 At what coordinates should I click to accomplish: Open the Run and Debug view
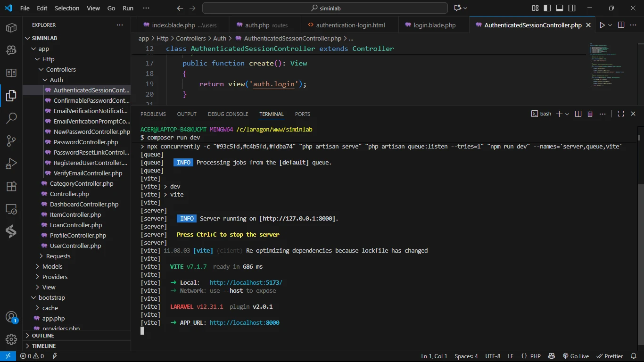tap(11, 164)
